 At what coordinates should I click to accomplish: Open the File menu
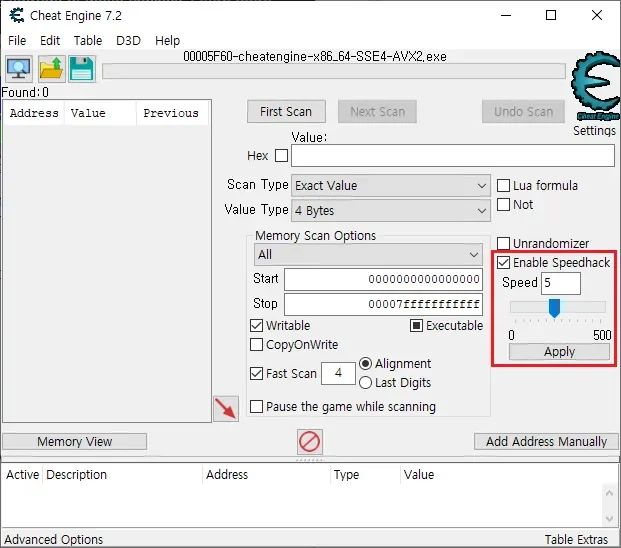pos(17,40)
